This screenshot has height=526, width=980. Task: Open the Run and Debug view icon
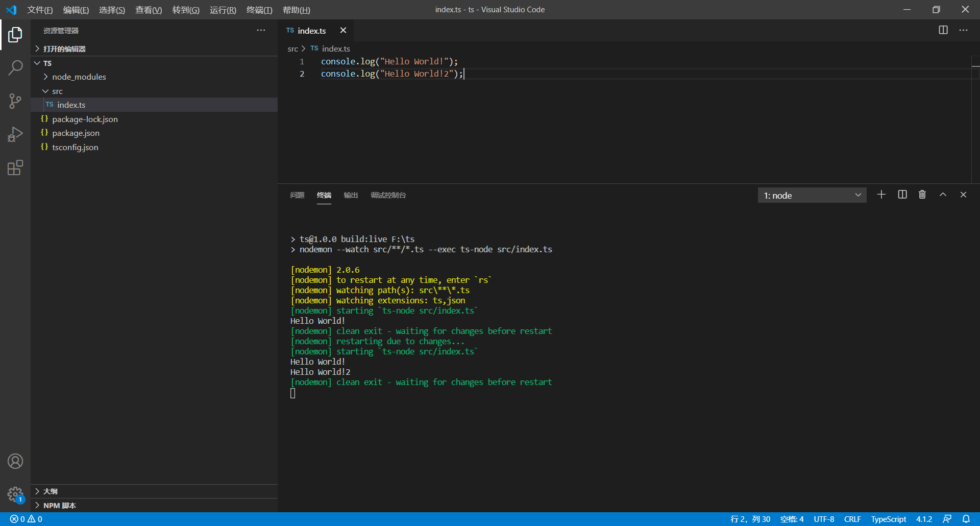[x=15, y=134]
